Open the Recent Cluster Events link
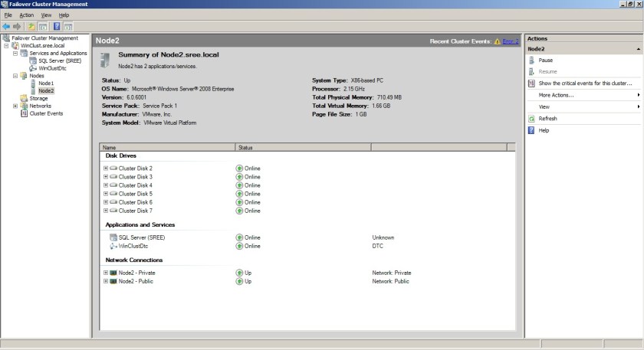Image resolution: width=644 pixels, height=350 pixels. [511, 41]
